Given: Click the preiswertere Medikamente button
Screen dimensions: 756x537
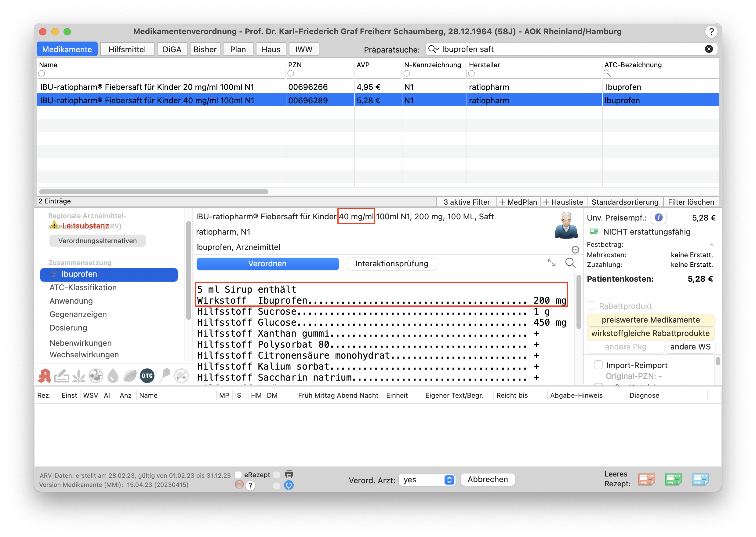Looking at the screenshot, I should [651, 320].
